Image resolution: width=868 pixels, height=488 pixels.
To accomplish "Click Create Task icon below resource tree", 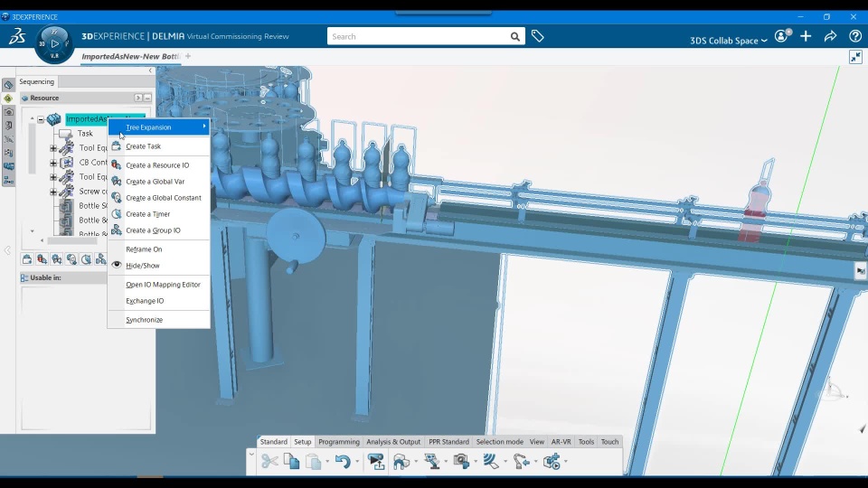I will pos(27,259).
